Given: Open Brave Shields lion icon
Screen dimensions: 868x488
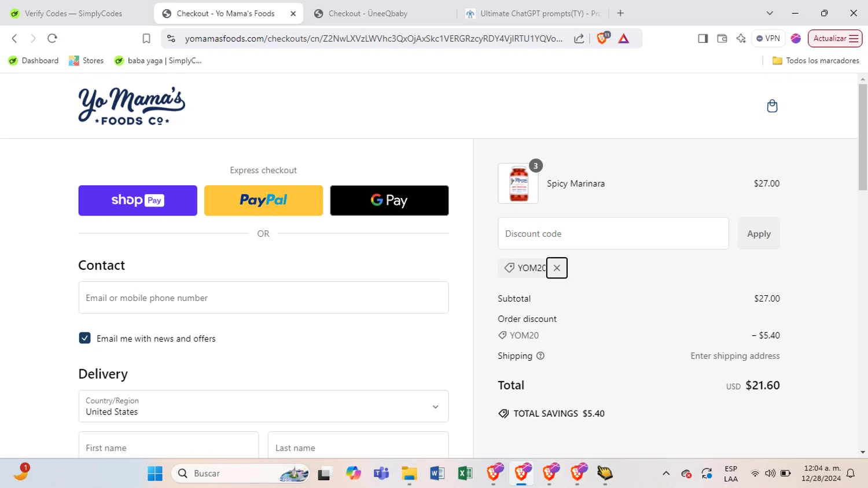Looking at the screenshot, I should (602, 38).
